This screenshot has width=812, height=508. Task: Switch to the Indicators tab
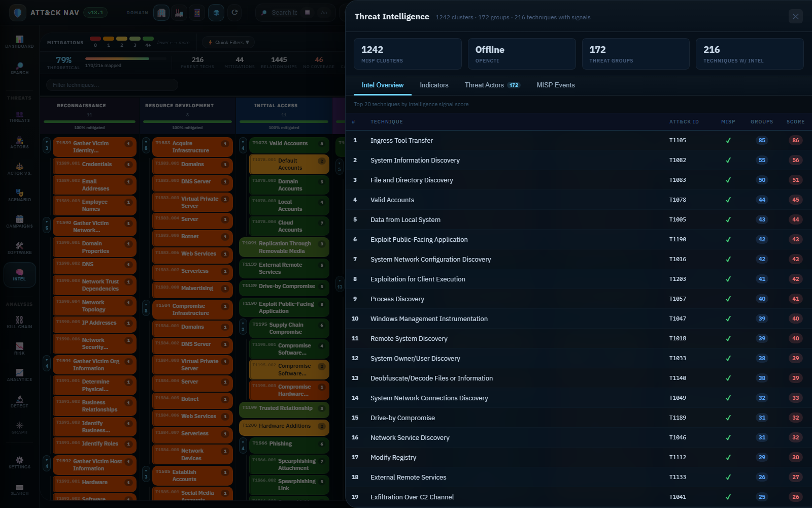pyautogui.click(x=434, y=85)
